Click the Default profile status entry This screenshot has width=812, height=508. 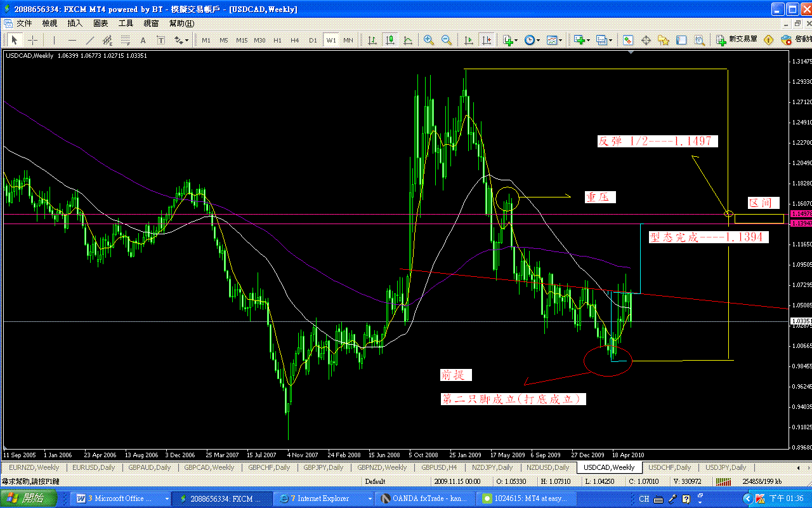click(375, 481)
